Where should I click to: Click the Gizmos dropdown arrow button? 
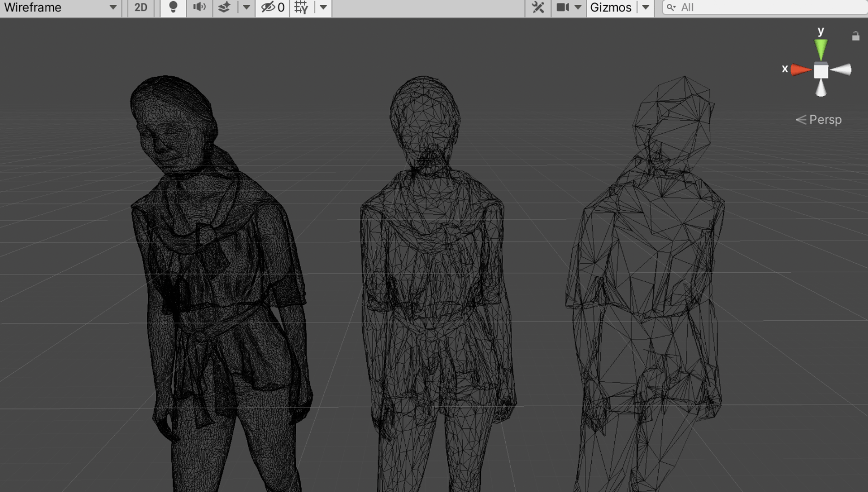click(645, 7)
